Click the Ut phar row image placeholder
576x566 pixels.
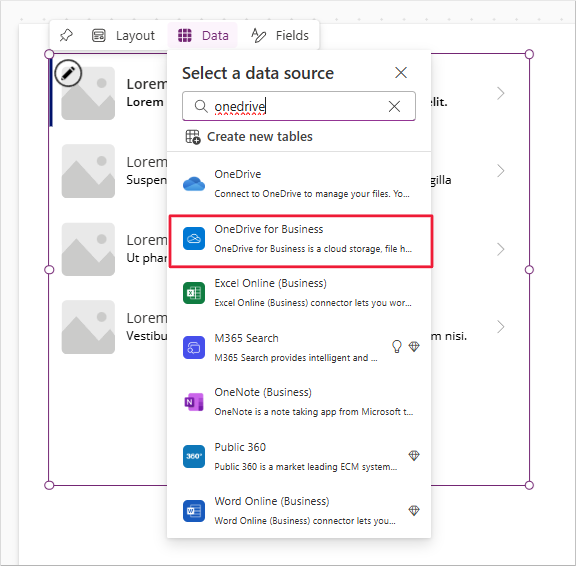[x=88, y=249]
